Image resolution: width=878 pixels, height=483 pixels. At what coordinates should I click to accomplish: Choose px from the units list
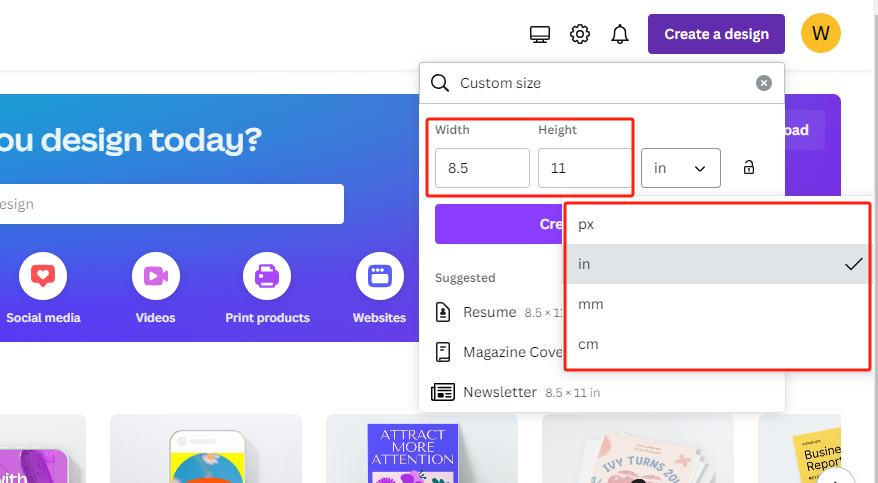click(717, 224)
